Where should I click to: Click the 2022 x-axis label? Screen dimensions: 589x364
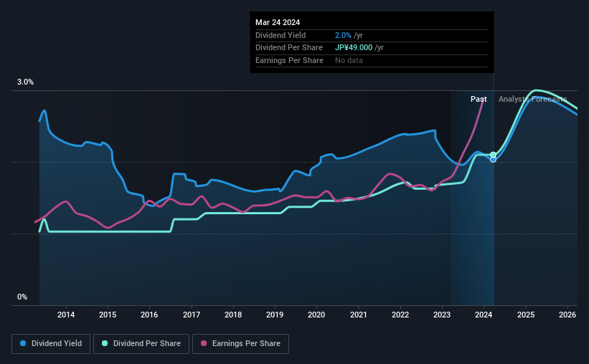pos(400,315)
